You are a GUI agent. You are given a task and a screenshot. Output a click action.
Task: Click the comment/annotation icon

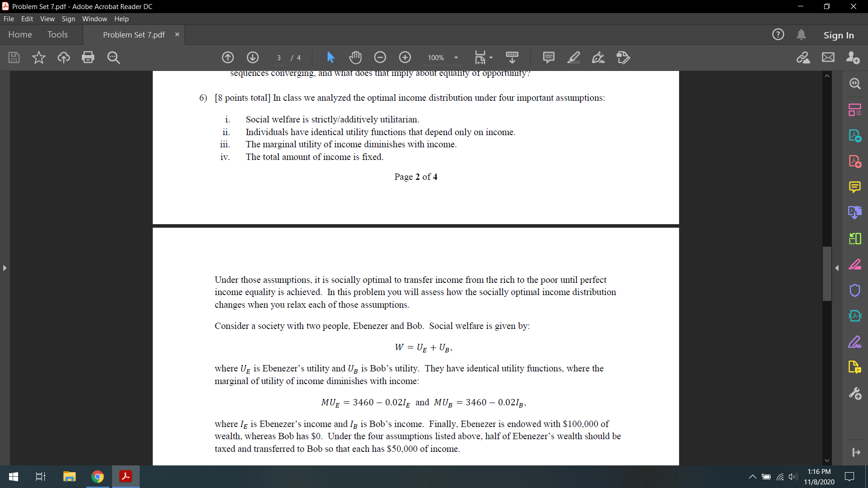tap(548, 58)
